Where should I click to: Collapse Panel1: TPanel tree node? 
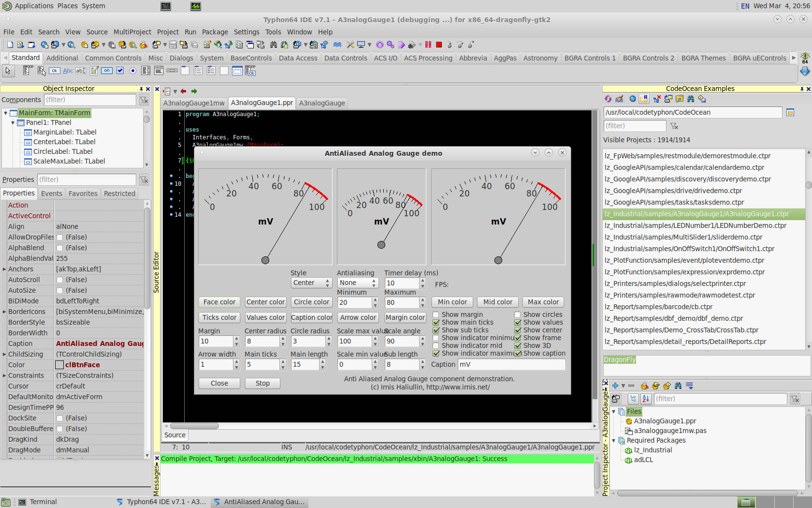(x=13, y=122)
